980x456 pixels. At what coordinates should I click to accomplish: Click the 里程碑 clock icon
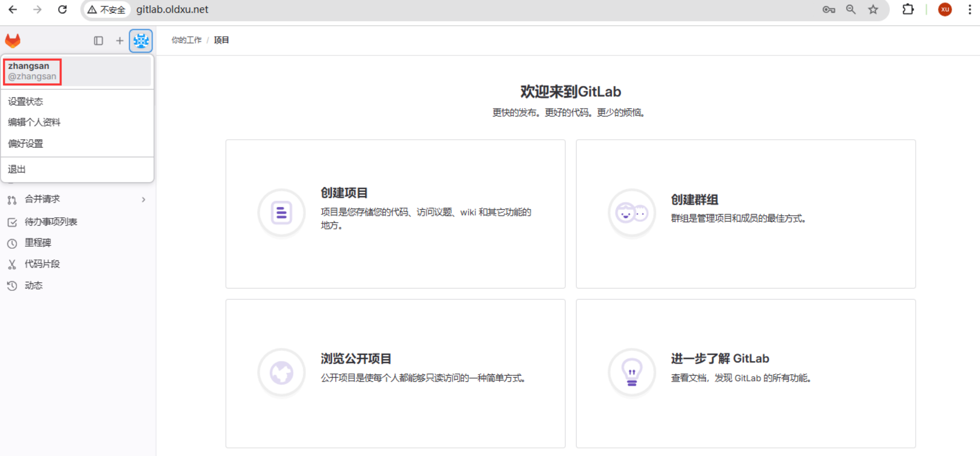(x=12, y=243)
